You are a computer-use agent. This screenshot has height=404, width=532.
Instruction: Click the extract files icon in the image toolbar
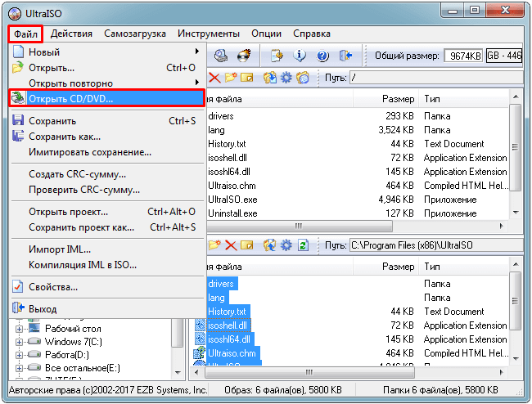coord(270,78)
